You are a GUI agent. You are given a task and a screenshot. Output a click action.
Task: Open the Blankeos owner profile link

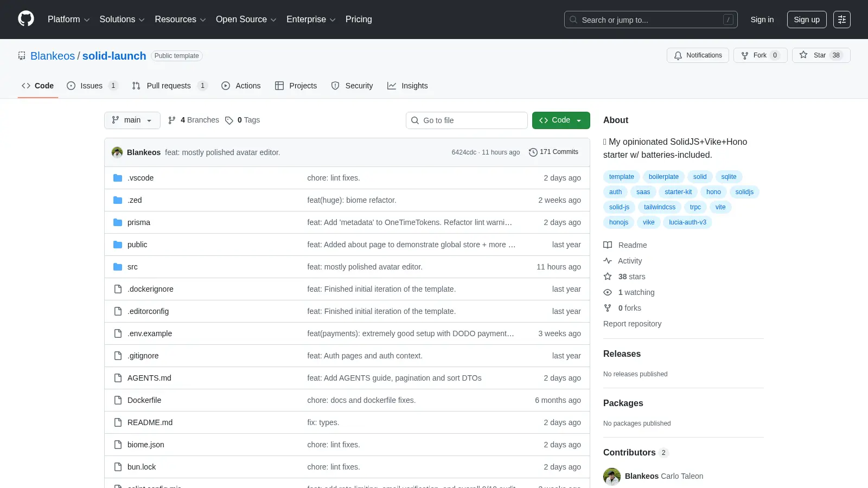pyautogui.click(x=53, y=56)
